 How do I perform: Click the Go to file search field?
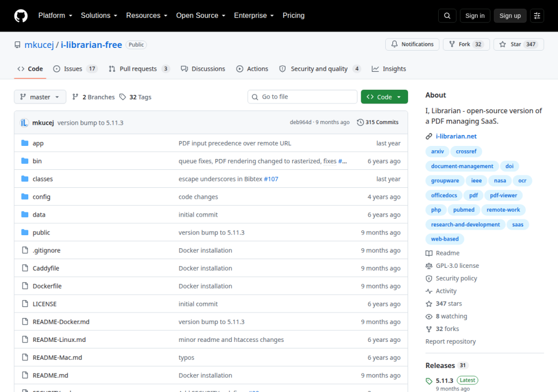[302, 97]
